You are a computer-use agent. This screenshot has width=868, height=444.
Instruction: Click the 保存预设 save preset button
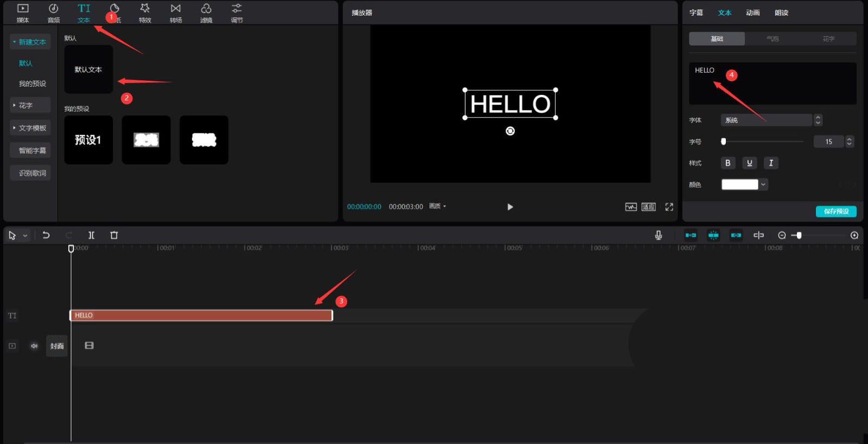point(835,211)
